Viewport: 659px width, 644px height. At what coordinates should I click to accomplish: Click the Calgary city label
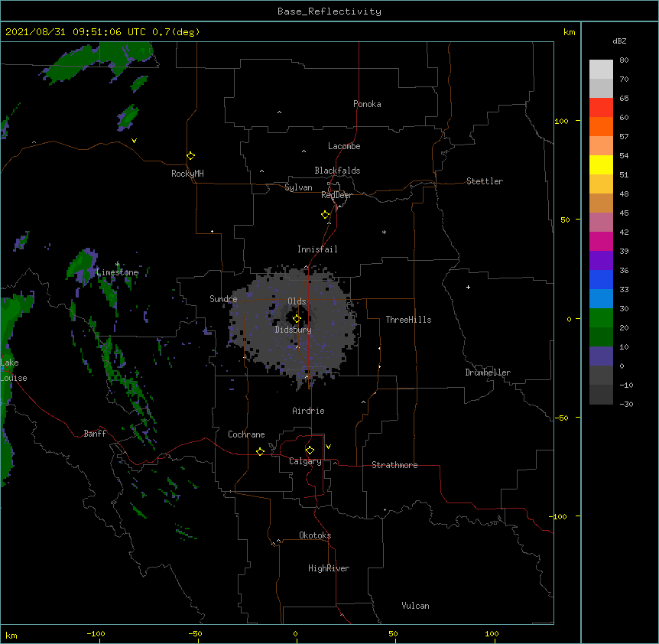[x=305, y=461]
